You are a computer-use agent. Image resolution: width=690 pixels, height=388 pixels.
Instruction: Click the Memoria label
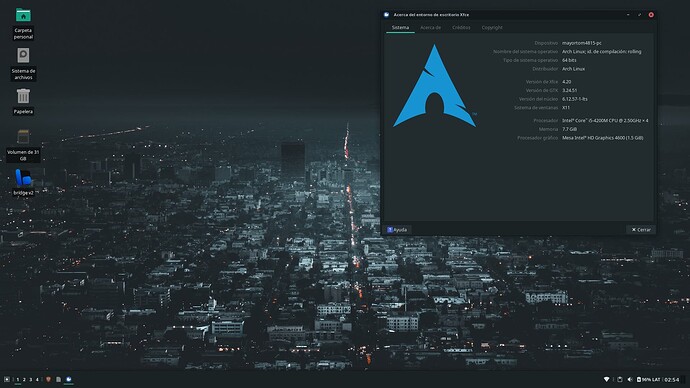coord(548,129)
